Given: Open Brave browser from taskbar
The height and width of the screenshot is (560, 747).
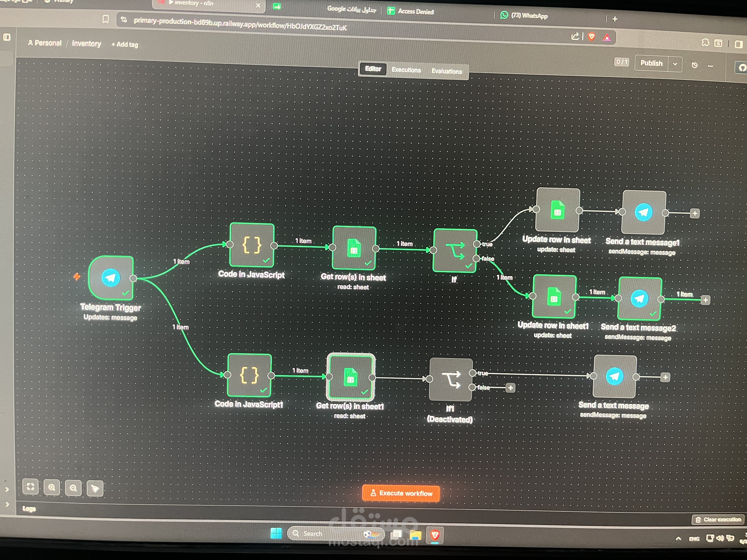Looking at the screenshot, I should [x=435, y=535].
